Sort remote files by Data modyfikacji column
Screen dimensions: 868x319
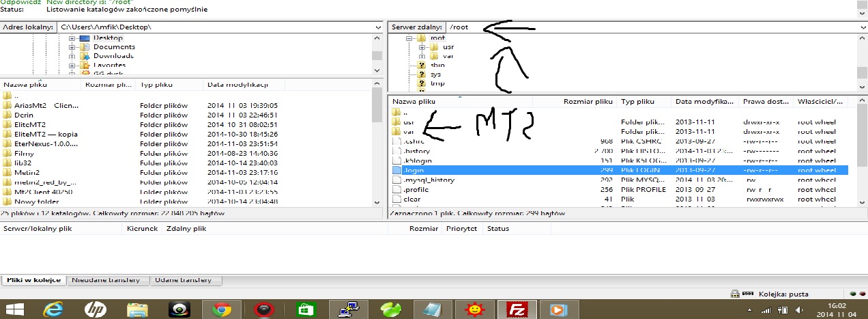705,101
